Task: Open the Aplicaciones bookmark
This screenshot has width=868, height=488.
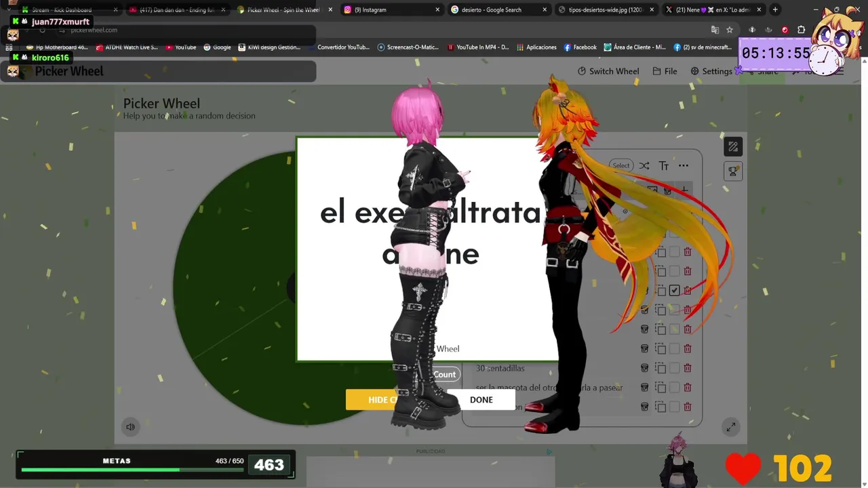Action: coord(536,47)
